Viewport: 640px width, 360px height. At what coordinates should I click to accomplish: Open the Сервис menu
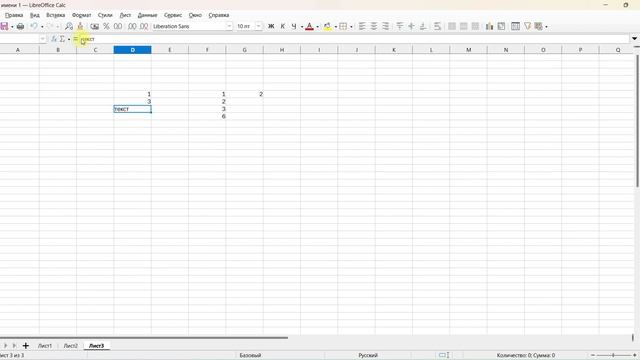click(x=173, y=15)
